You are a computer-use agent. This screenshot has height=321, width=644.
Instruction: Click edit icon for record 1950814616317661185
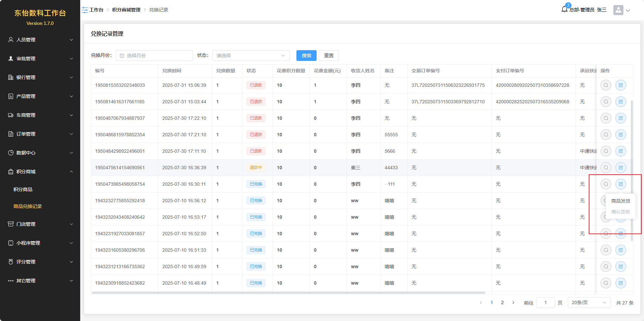620,102
